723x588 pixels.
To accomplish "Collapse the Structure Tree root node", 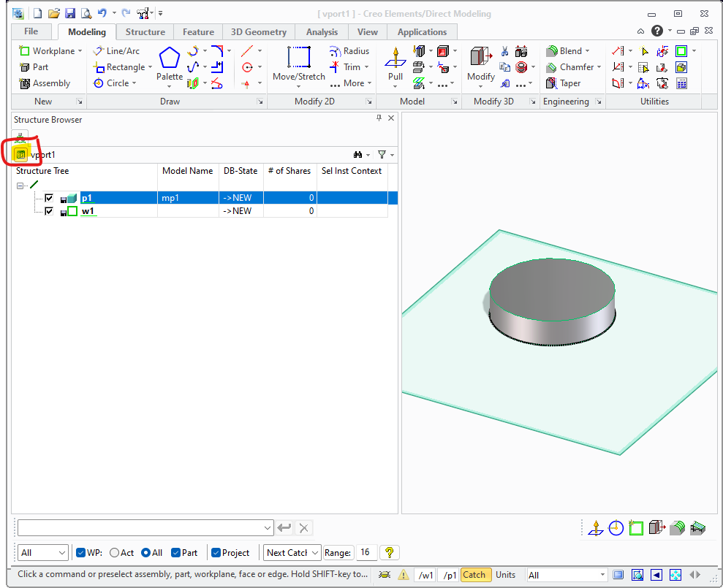I will coord(20,185).
